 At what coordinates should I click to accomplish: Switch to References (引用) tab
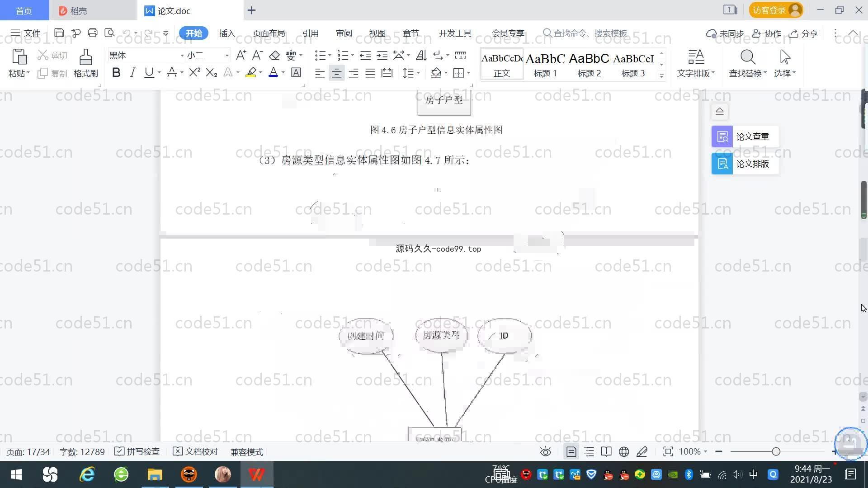coord(311,33)
